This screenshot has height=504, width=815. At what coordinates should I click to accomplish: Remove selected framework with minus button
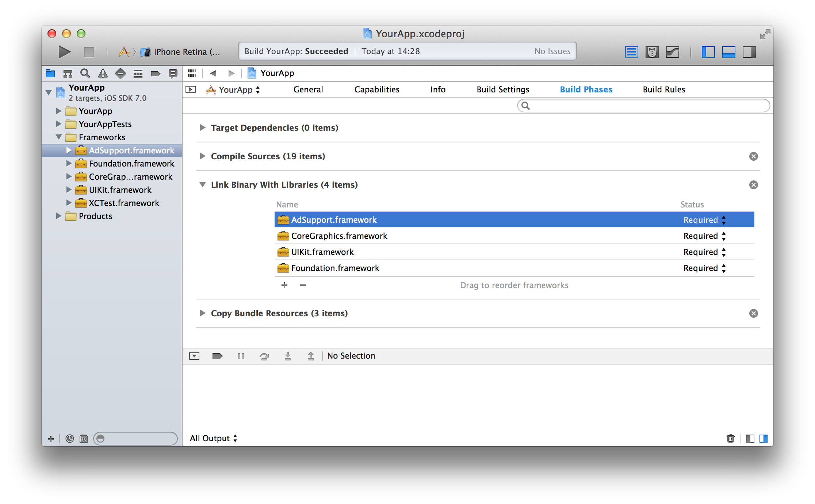coord(302,285)
